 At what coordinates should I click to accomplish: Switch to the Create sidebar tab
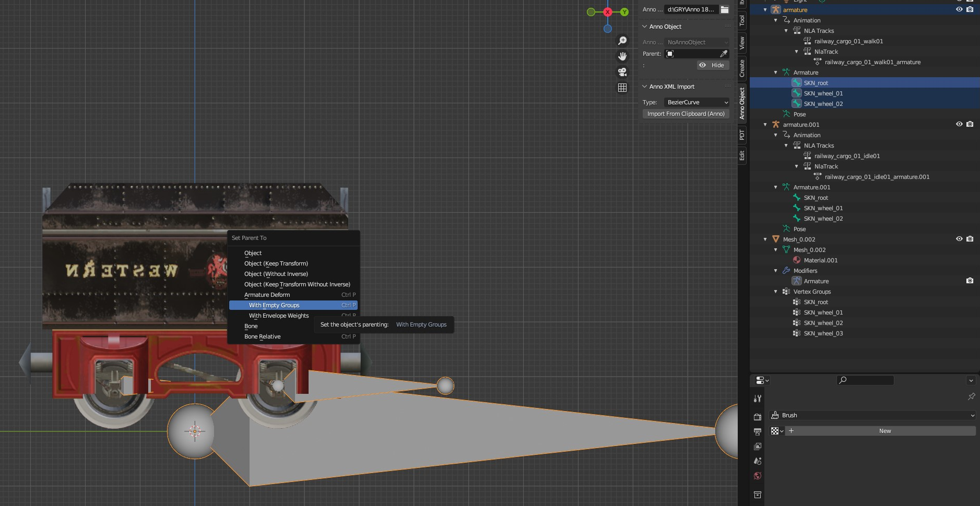click(x=742, y=68)
